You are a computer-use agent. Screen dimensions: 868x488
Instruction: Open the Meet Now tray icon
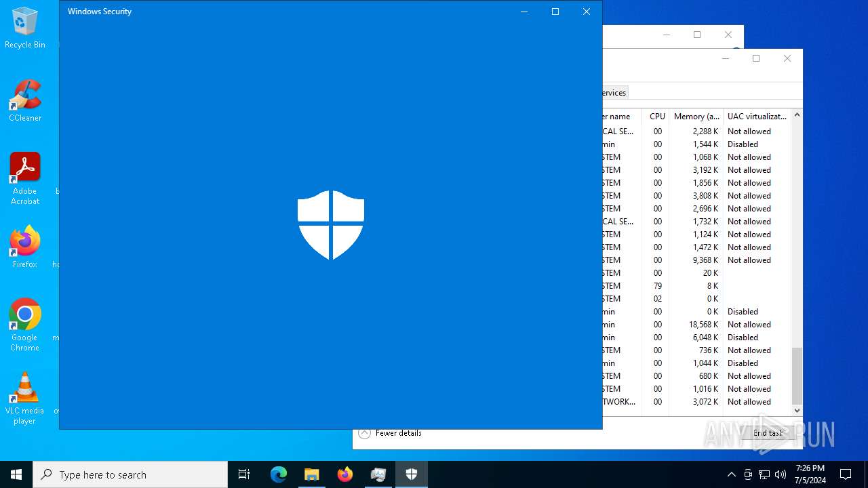(748, 474)
